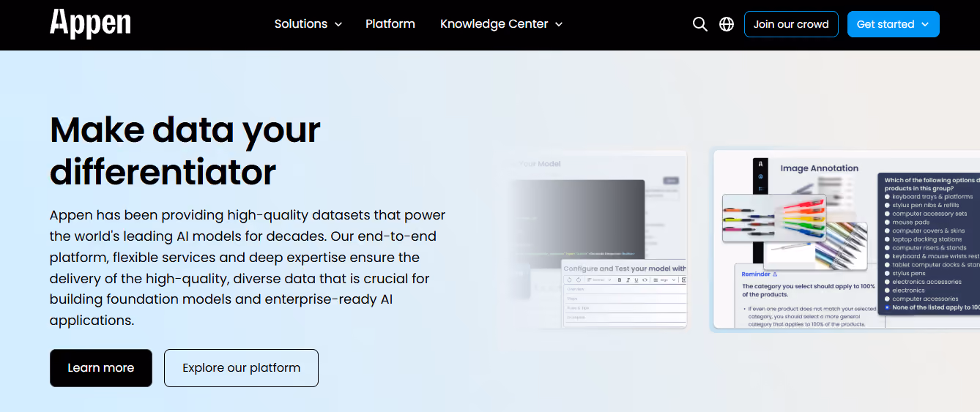The image size is (980, 412).
Task: Go to the Platform page
Action: [390, 24]
